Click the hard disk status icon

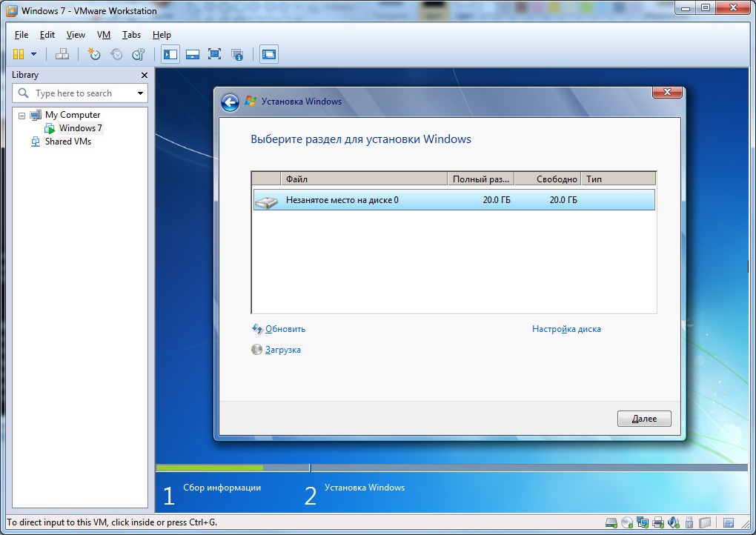(x=611, y=523)
